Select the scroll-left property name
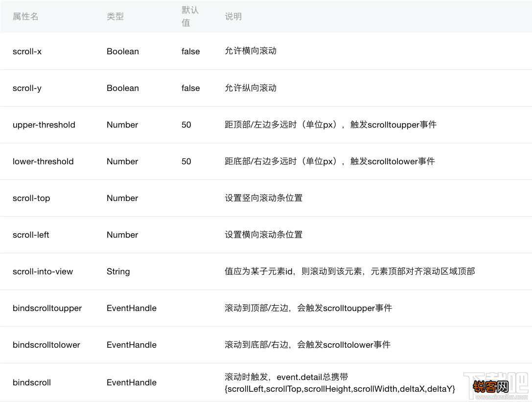Image resolution: width=532 pixels, height=402 pixels. pyautogui.click(x=31, y=235)
